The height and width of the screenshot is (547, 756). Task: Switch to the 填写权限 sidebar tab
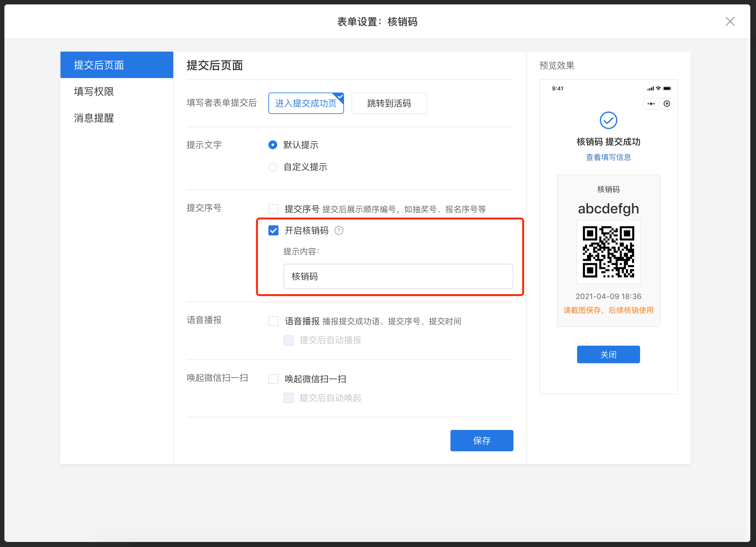point(117,91)
